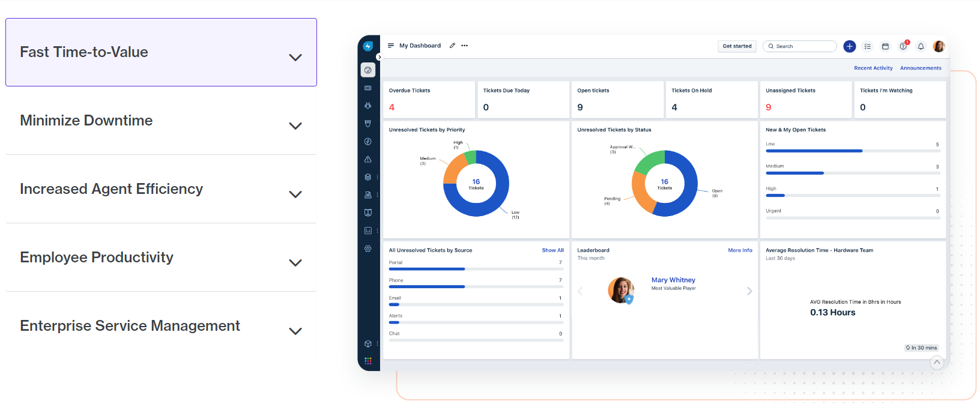Click the help question mark icon
The height and width of the screenshot is (404, 980).
pyautogui.click(x=903, y=46)
